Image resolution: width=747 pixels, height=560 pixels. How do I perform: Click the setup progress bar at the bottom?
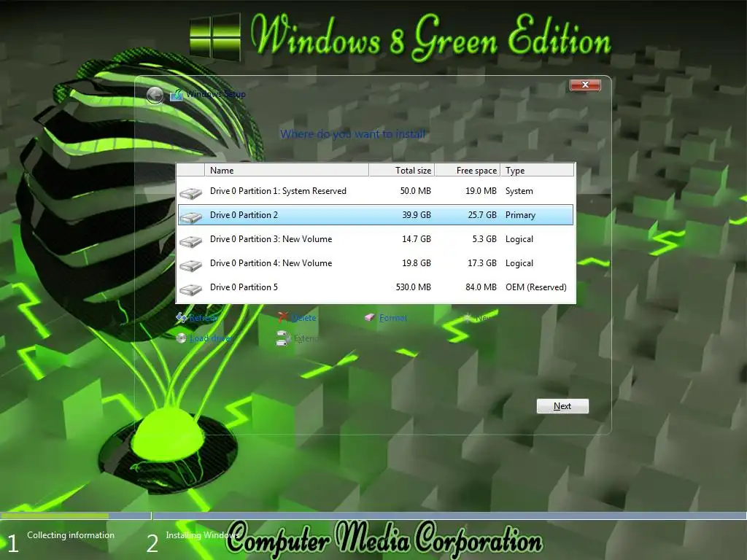click(x=373, y=516)
